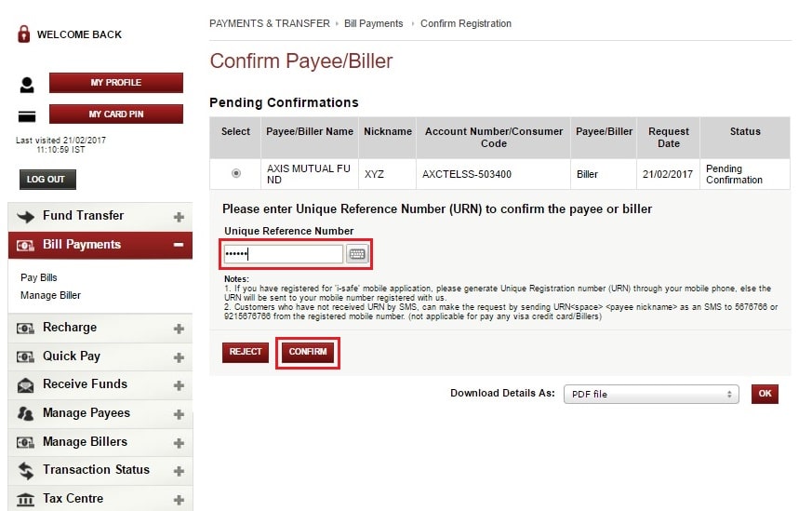Click the LOG OUT button
Screen dimensions: 812x511
(x=47, y=180)
